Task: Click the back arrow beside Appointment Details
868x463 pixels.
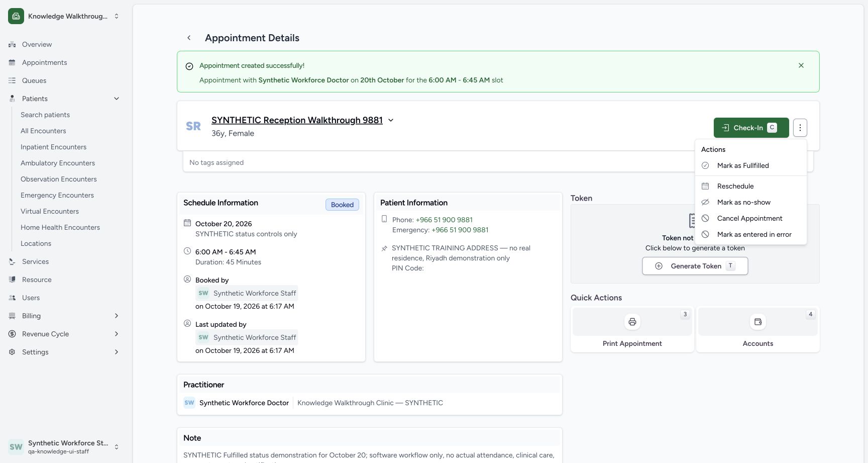Action: tap(189, 38)
